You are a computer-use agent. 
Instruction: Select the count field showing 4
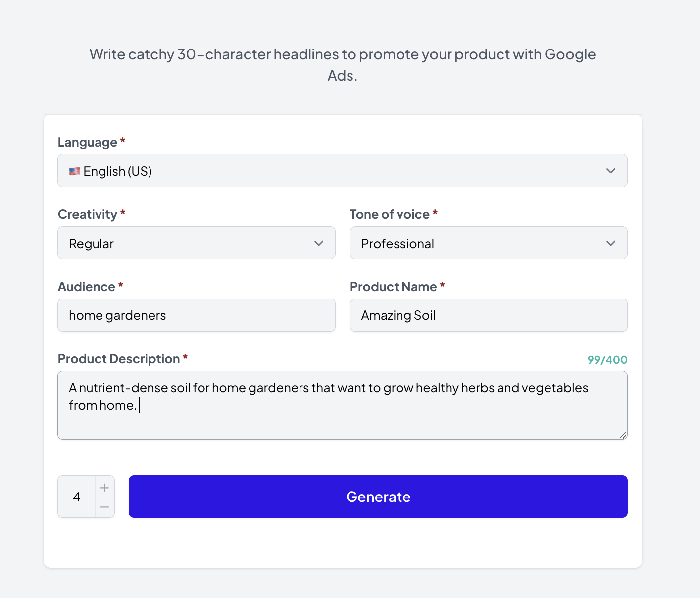click(77, 497)
